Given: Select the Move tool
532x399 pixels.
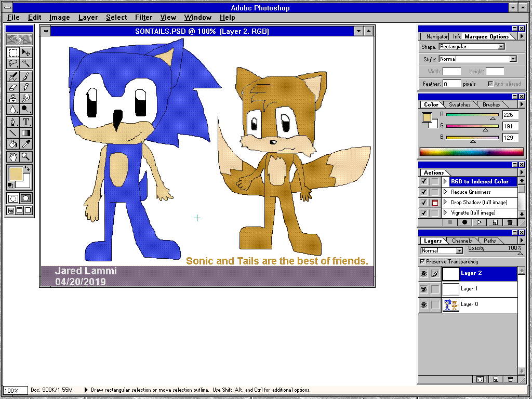Looking at the screenshot, I should point(26,52).
